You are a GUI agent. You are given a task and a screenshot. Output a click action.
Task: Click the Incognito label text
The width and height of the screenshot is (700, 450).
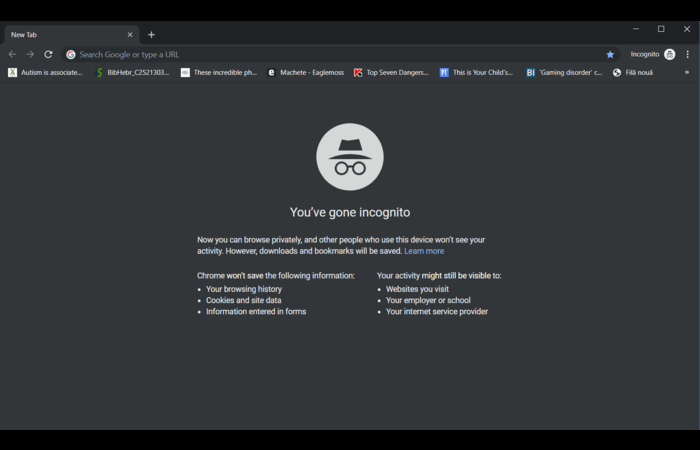pos(645,54)
